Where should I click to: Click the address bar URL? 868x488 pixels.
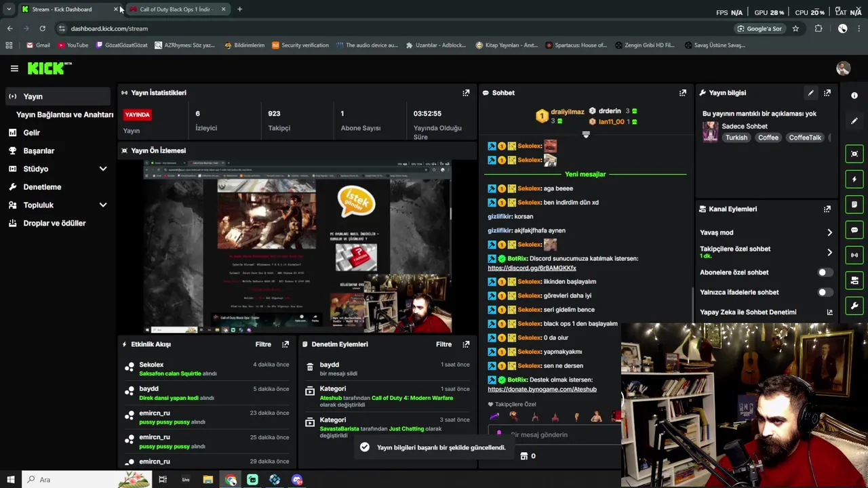click(109, 28)
